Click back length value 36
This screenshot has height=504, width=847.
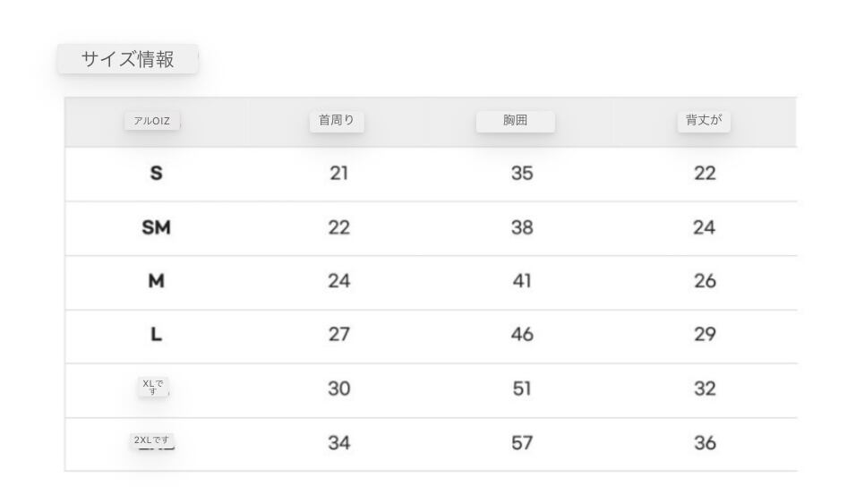[705, 443]
